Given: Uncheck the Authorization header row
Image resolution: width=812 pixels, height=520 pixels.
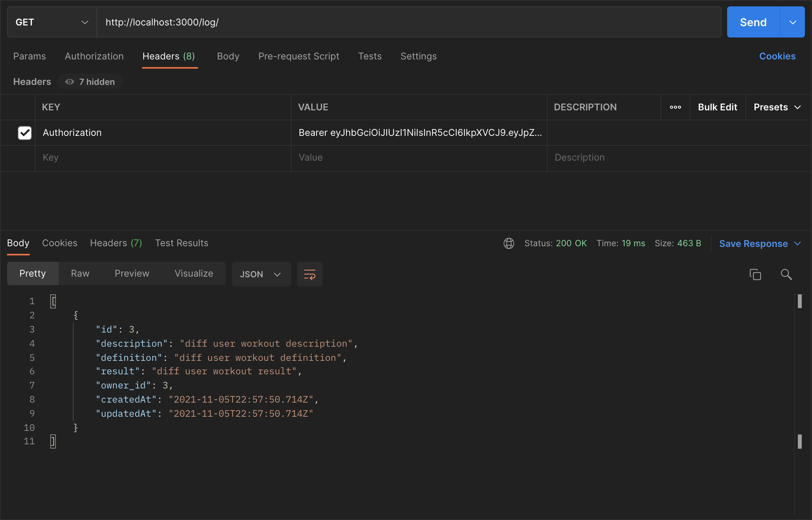Looking at the screenshot, I should click(24, 133).
